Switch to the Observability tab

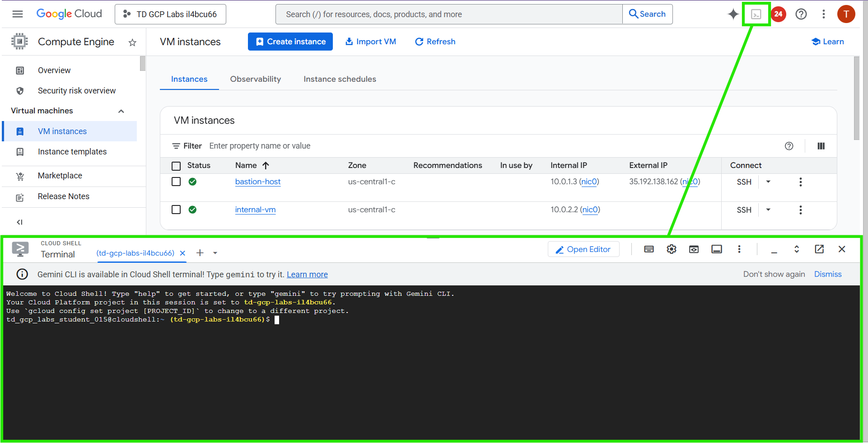[255, 79]
